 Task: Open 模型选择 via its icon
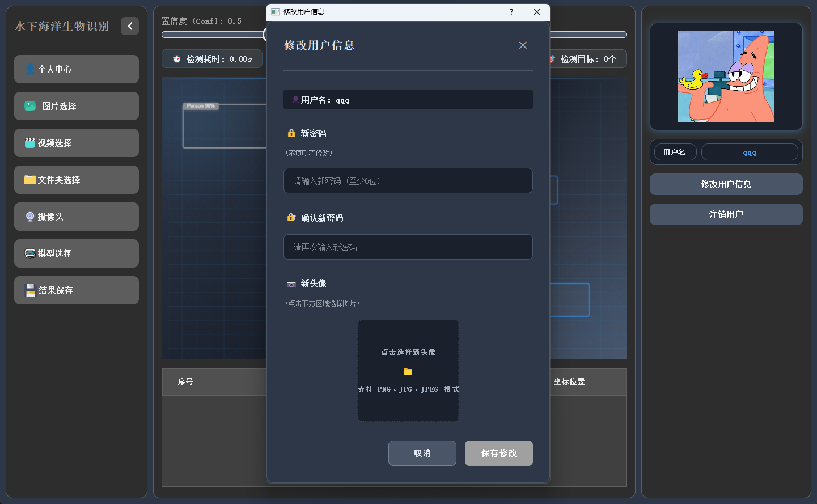[30, 253]
